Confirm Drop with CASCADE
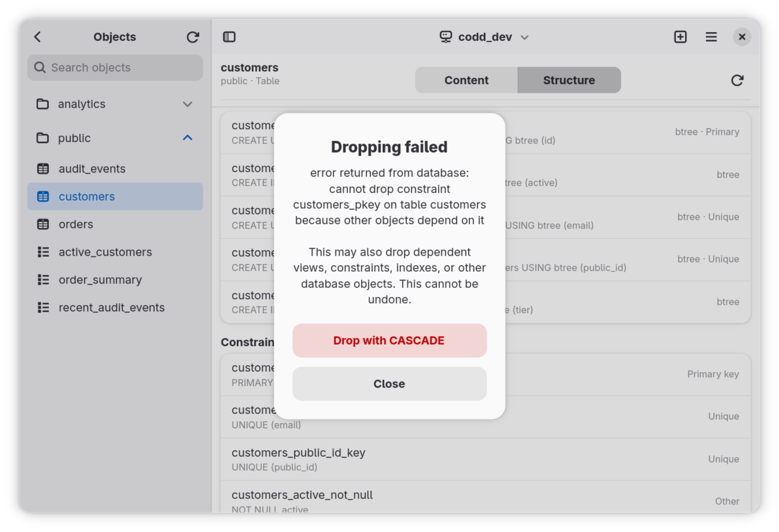Screen dimensions: 779x532 (389, 340)
